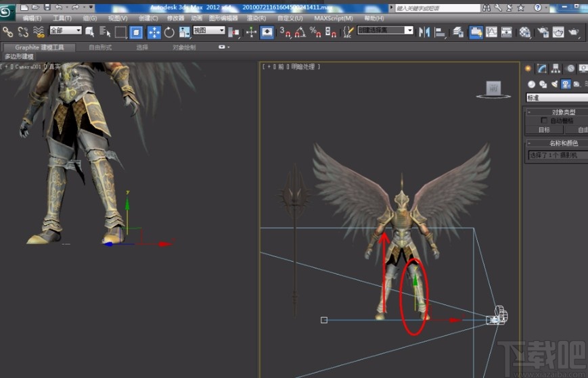Toggle the Percent Snap button
Viewport: 588px width, 378px height.
coord(315,32)
